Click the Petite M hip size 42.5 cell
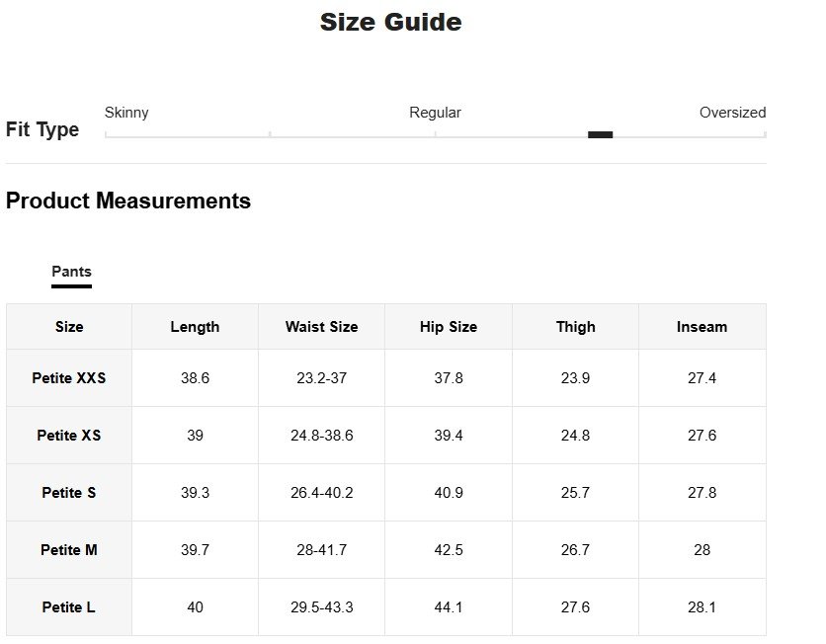The image size is (826, 644). coord(448,550)
